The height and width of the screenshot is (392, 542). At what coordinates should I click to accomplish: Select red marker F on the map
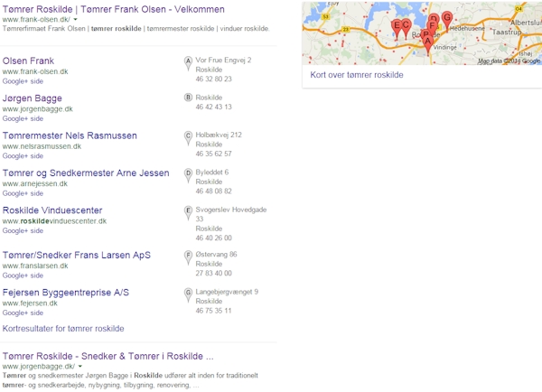click(x=432, y=26)
